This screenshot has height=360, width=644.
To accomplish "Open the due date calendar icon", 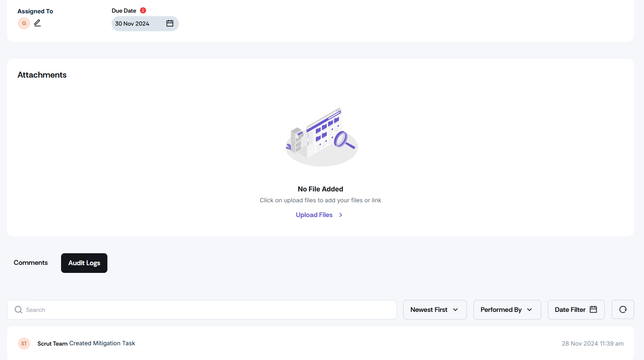I will (170, 24).
